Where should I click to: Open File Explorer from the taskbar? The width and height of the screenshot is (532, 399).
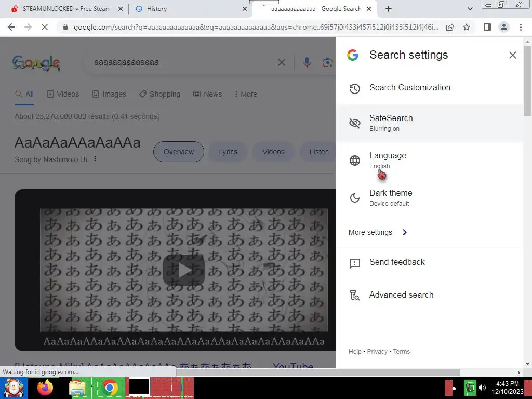pyautogui.click(x=77, y=388)
